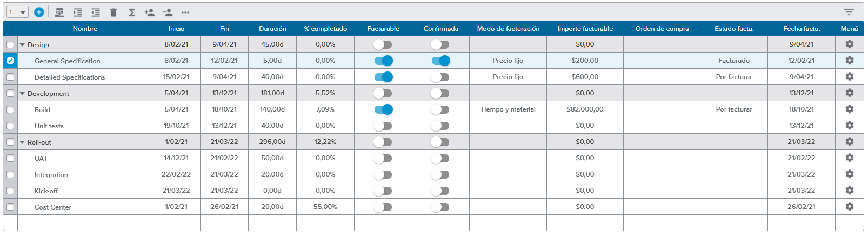Click the Kick-off task name cell
Viewport: 868px width, 235px height.
(46, 191)
